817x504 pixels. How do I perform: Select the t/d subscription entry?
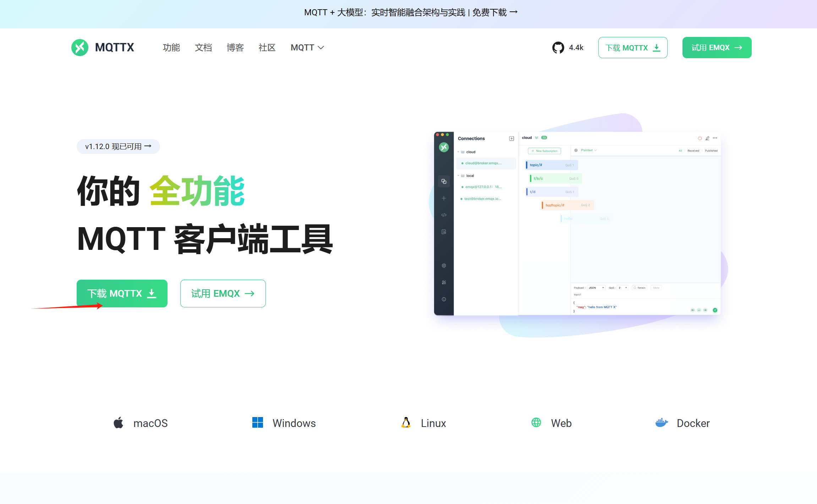click(x=552, y=192)
